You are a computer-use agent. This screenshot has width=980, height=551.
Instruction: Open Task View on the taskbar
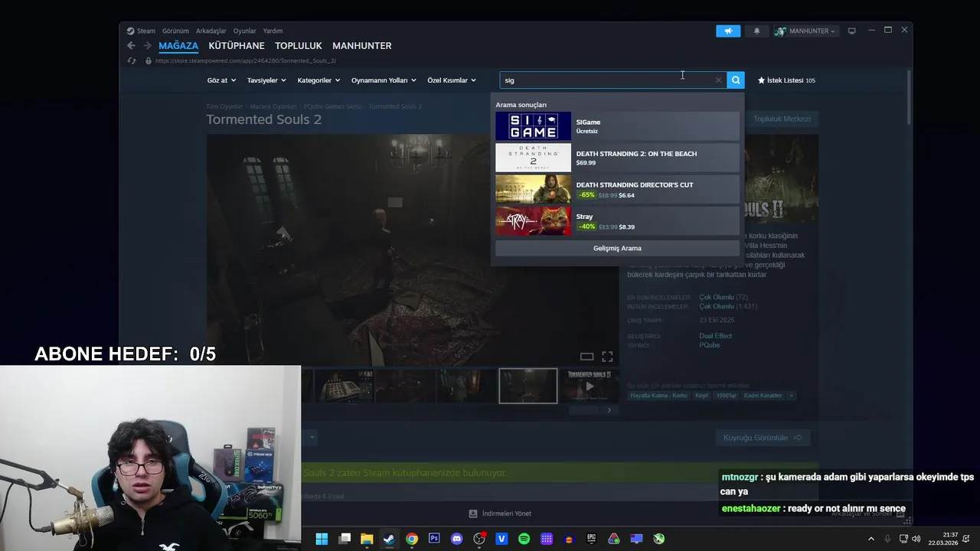[x=345, y=539]
